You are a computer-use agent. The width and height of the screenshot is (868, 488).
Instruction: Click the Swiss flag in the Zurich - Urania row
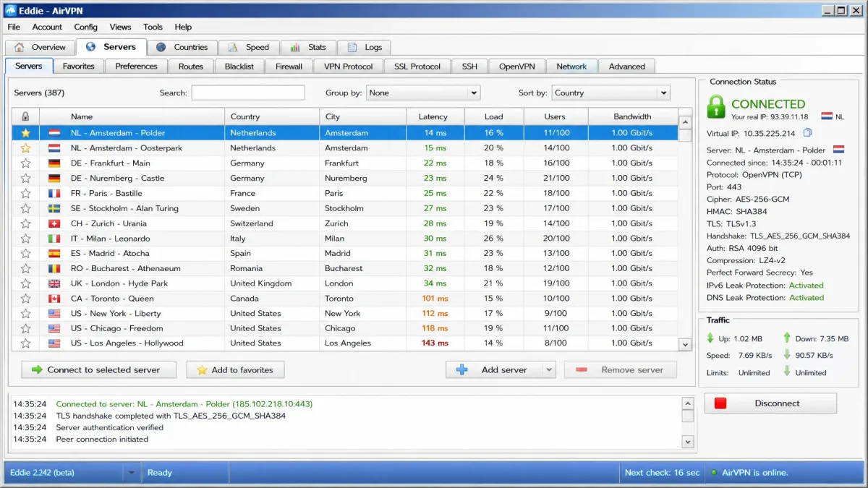tap(54, 223)
